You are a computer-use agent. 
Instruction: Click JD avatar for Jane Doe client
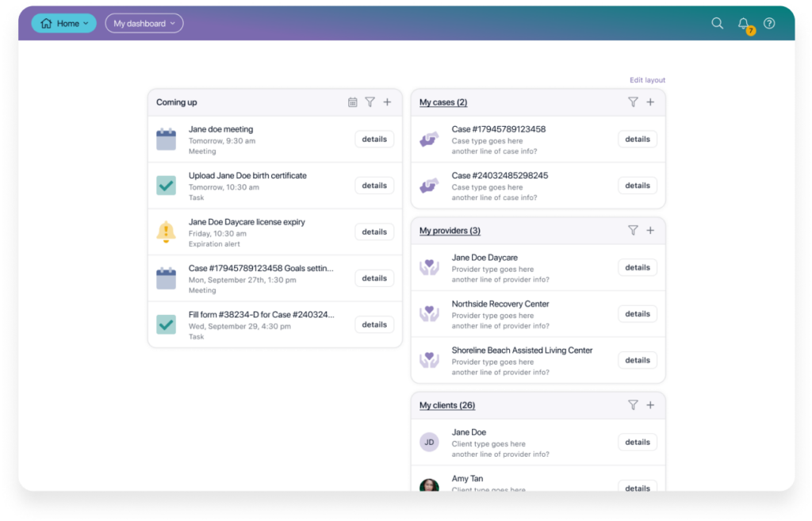(429, 442)
